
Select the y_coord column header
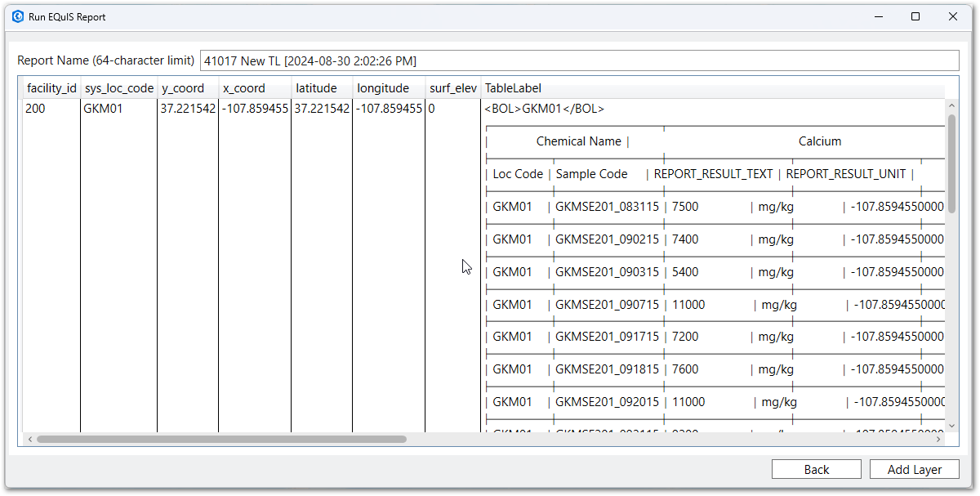pos(188,88)
